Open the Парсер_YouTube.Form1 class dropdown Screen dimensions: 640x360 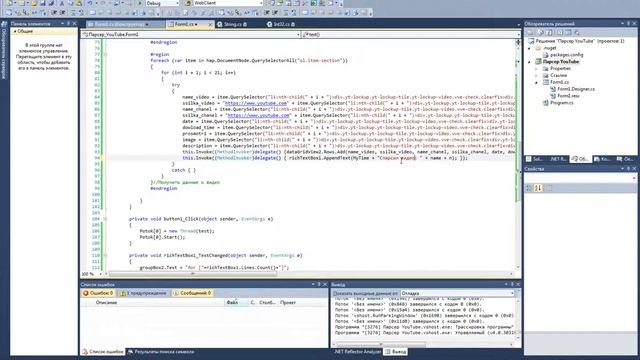click(x=191, y=35)
